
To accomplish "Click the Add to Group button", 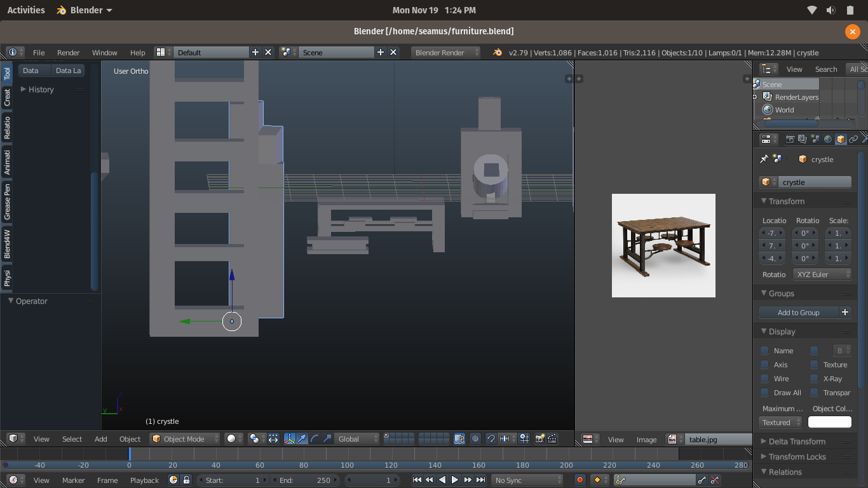I will [x=799, y=313].
